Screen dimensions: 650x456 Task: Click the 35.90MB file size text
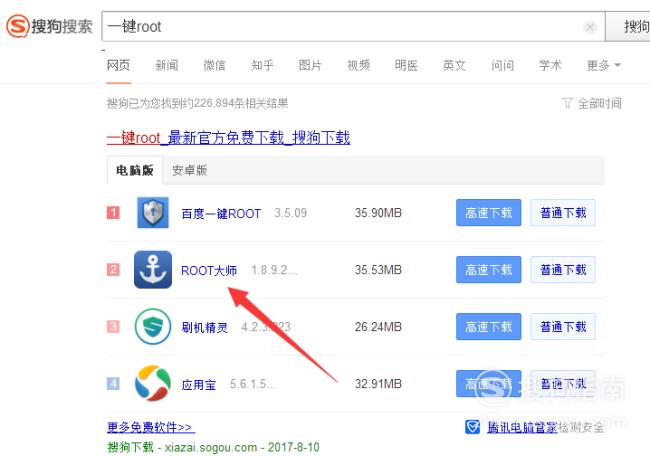coord(378,213)
